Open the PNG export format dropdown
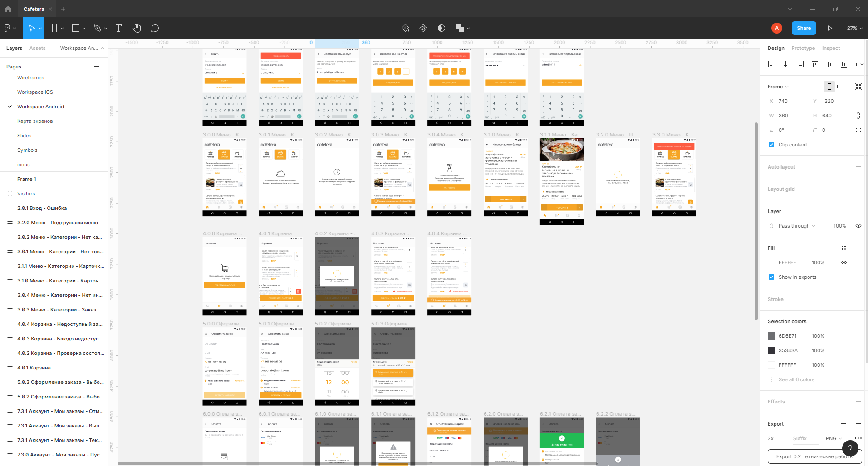Screen dimensions: 868x466 pos(834,438)
